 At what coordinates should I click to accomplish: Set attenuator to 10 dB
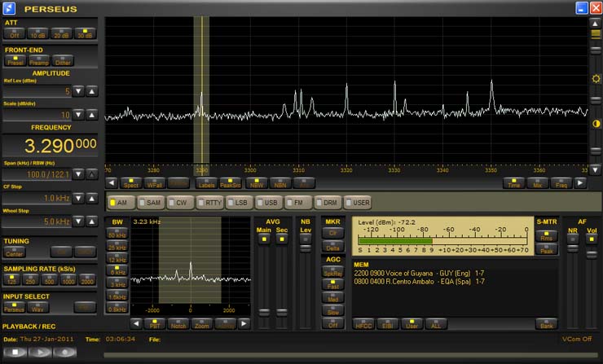pos(38,33)
